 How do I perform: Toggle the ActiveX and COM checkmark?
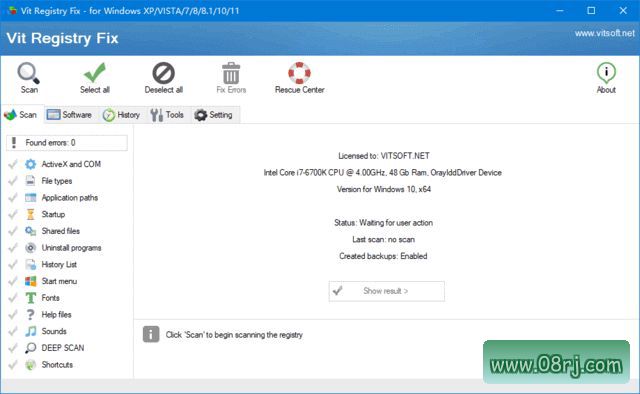coord(13,164)
